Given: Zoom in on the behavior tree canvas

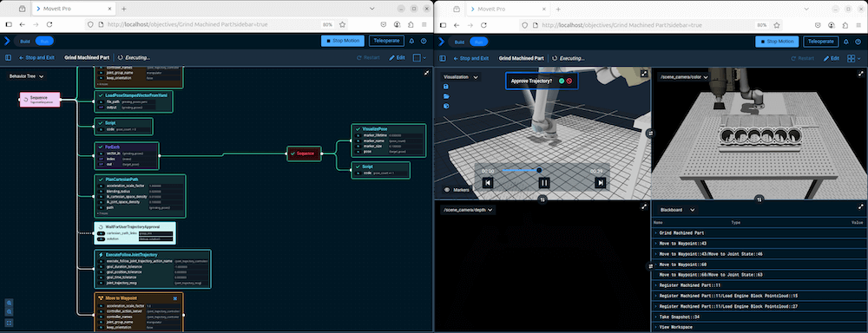Looking at the screenshot, I should pyautogui.click(x=9, y=303).
